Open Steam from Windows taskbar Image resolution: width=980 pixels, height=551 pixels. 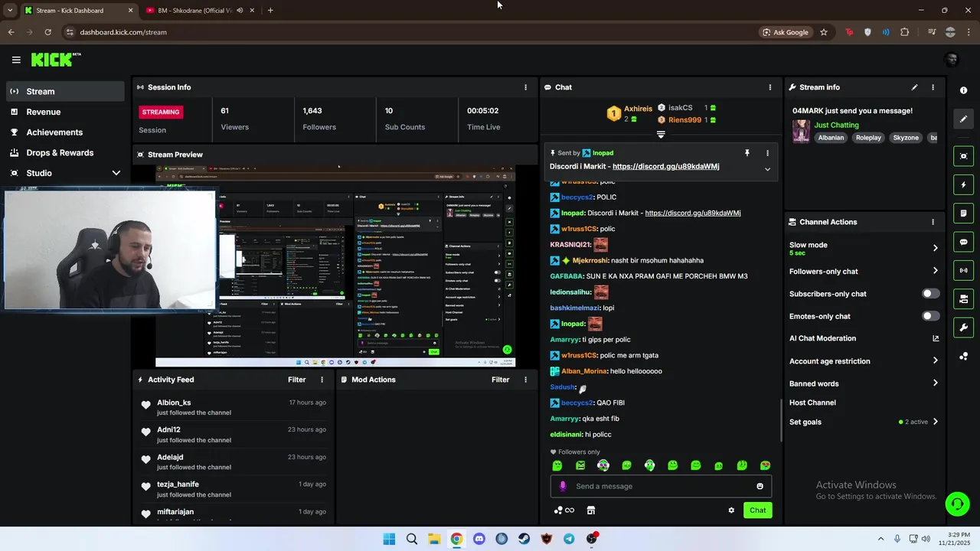(524, 539)
